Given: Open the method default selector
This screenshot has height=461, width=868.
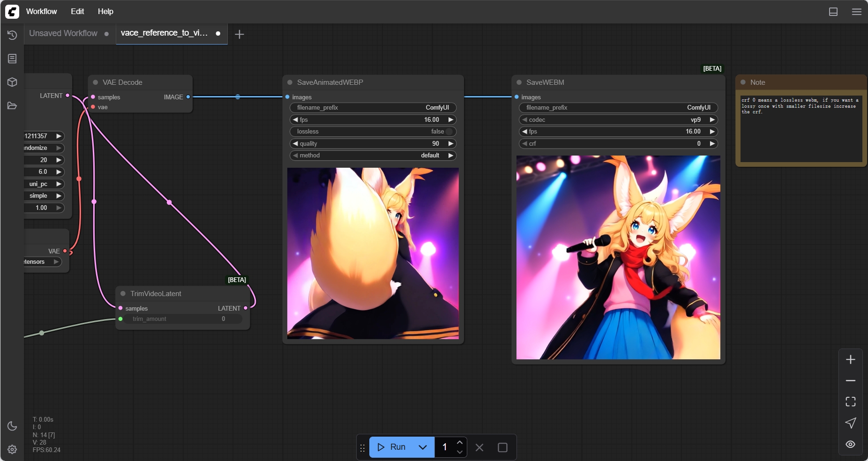Looking at the screenshot, I should [x=373, y=156].
